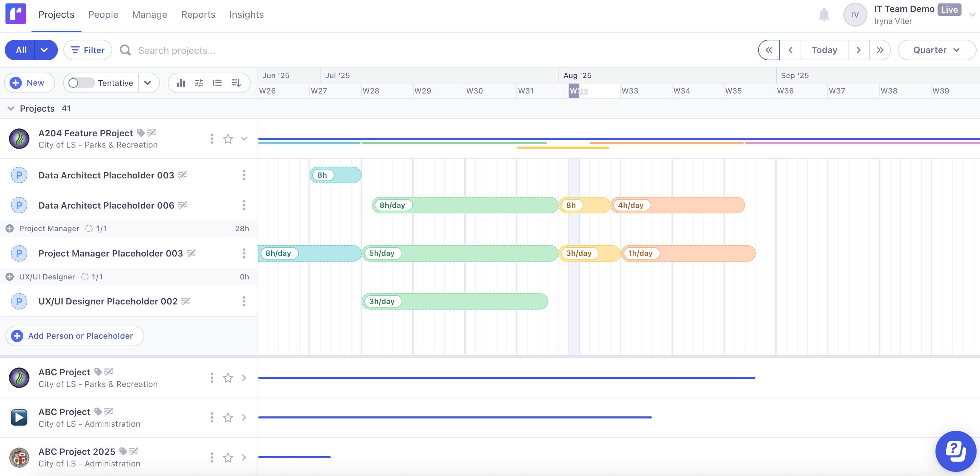The image size is (980, 476).
Task: Add a Project Manager role with plus icon
Action: coord(10,228)
